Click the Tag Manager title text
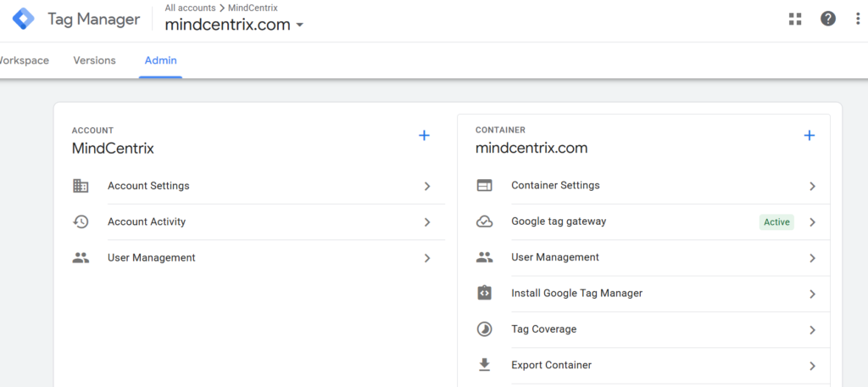 93,20
